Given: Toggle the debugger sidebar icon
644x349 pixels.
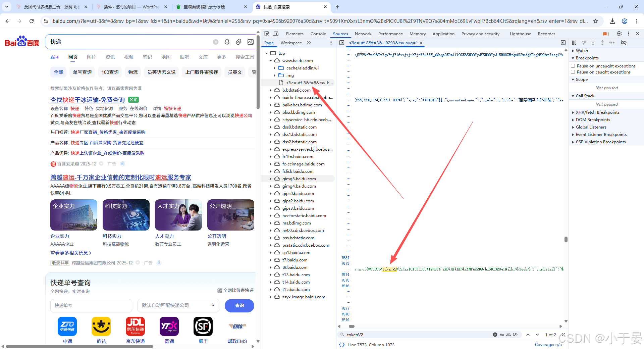Looking at the screenshot, I should 563,43.
